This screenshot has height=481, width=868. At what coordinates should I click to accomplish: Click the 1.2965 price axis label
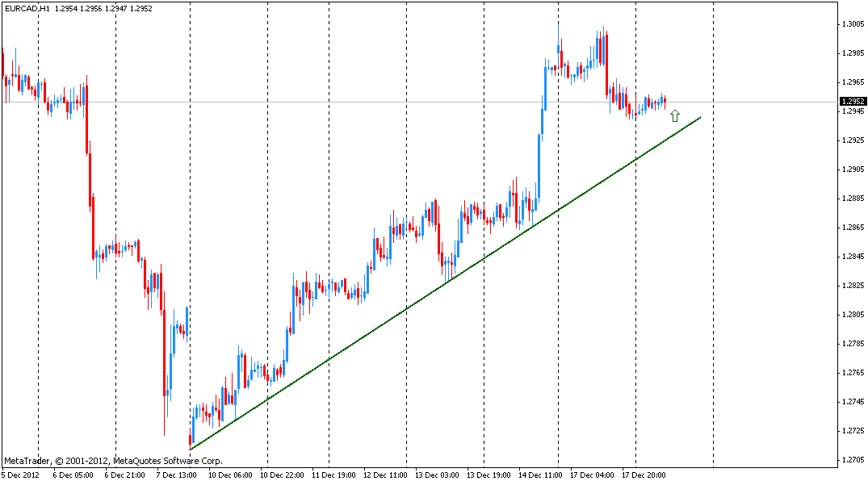[x=853, y=82]
